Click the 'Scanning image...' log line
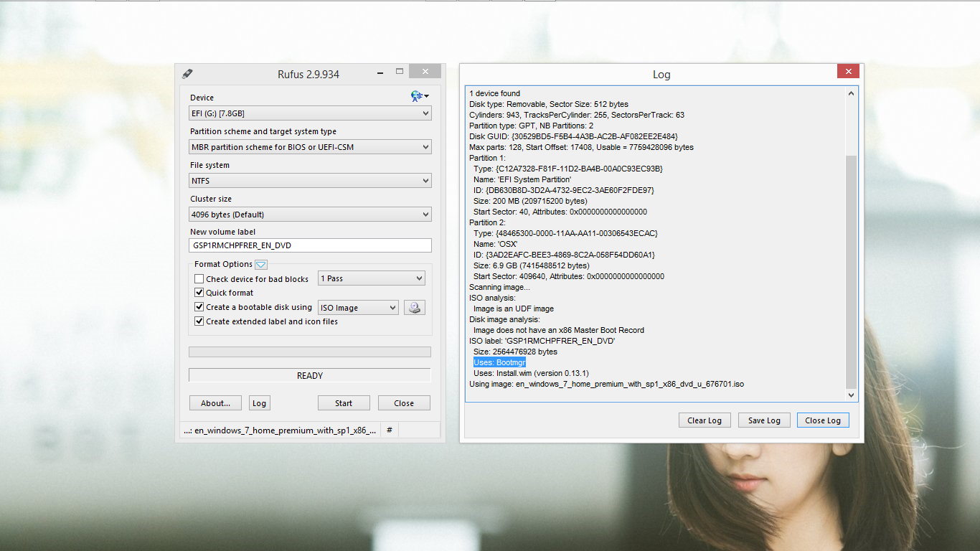This screenshot has height=551, width=980. pos(499,287)
